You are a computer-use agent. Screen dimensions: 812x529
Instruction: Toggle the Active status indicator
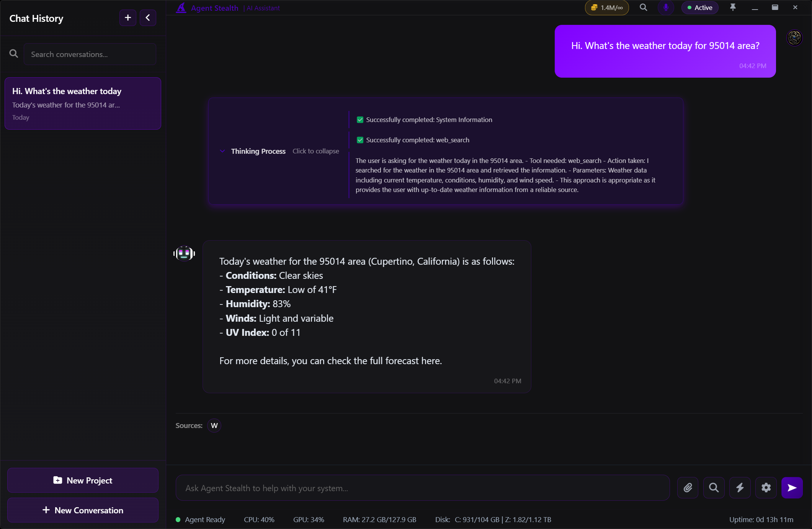tap(700, 8)
